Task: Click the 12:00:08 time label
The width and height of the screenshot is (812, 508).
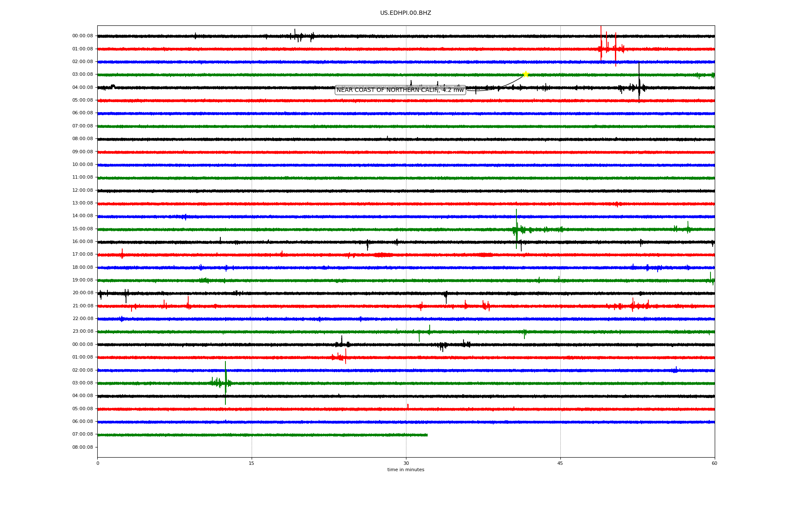Action: [x=82, y=190]
